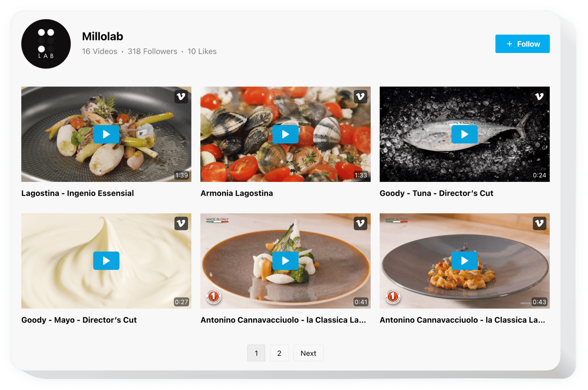This screenshot has height=390, width=588.
Task: Click the 0:24 duration badge
Action: (540, 175)
